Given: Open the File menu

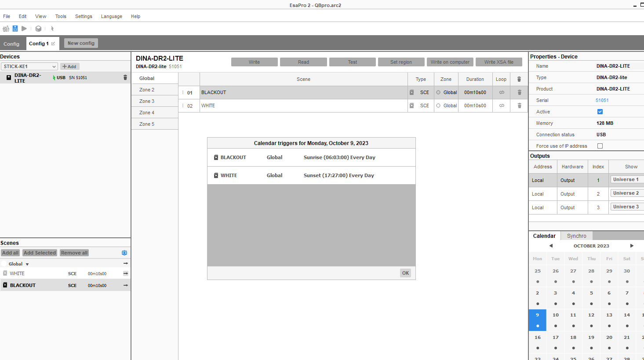Looking at the screenshot, I should pos(7,16).
